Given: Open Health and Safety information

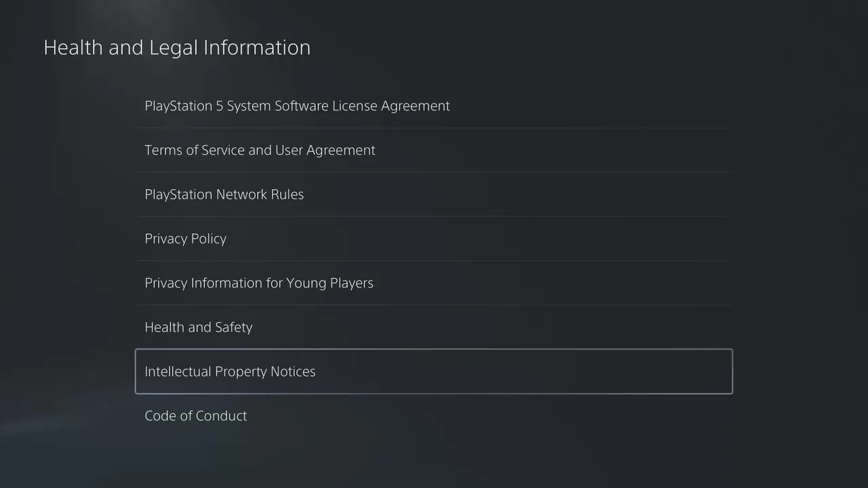Looking at the screenshot, I should click(434, 327).
